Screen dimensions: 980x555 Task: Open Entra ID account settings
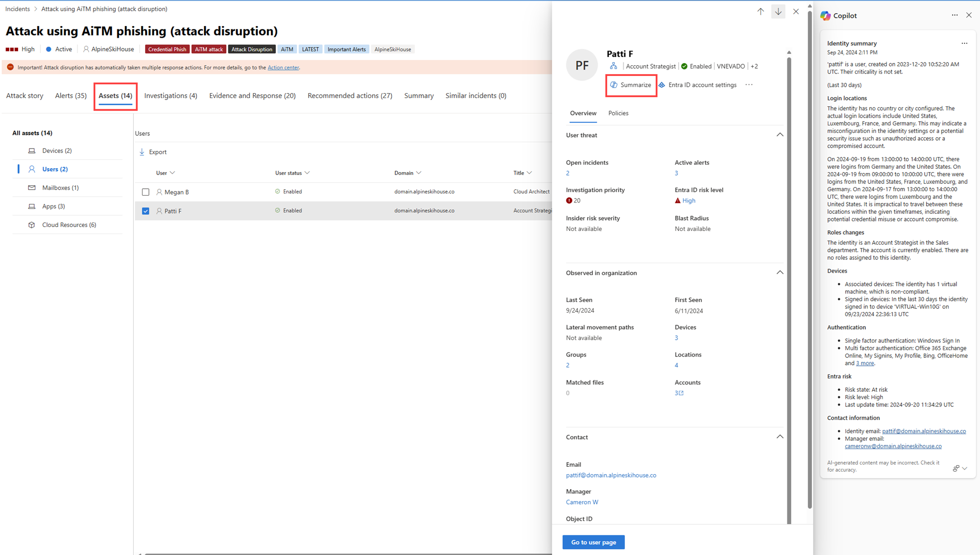tap(702, 85)
